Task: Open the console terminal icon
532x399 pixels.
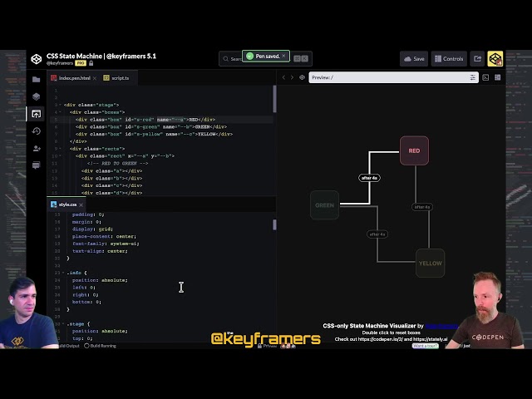Action: click(x=485, y=77)
